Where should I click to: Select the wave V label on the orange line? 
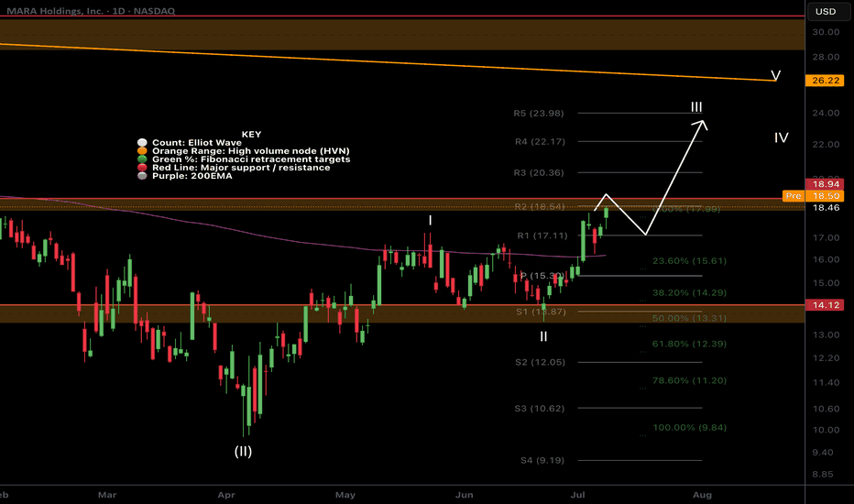pos(775,76)
